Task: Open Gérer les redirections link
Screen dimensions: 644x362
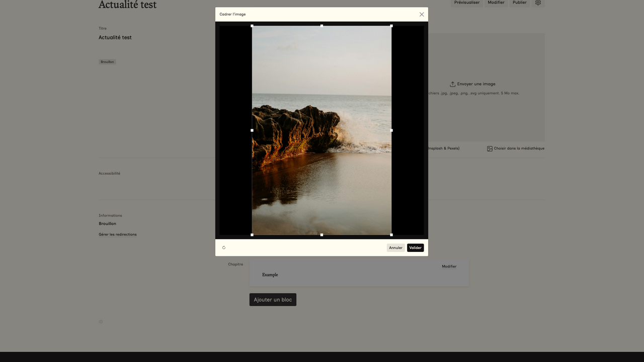Action: 118,234
